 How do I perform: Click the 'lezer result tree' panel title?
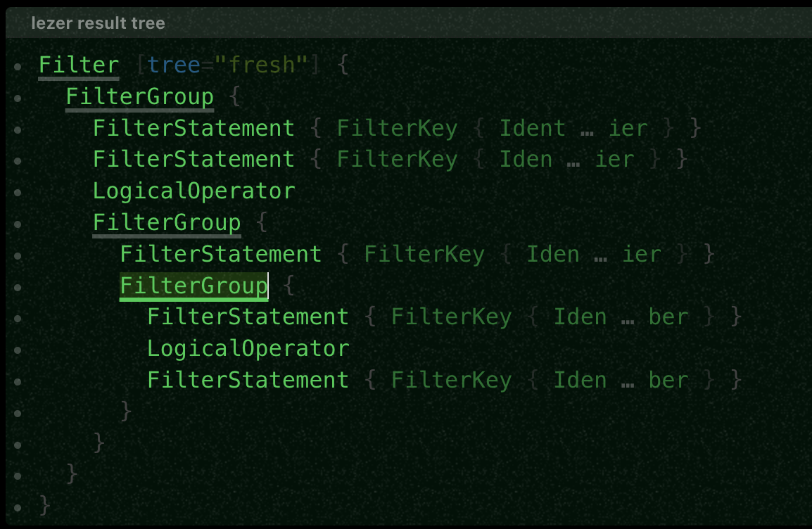point(98,23)
